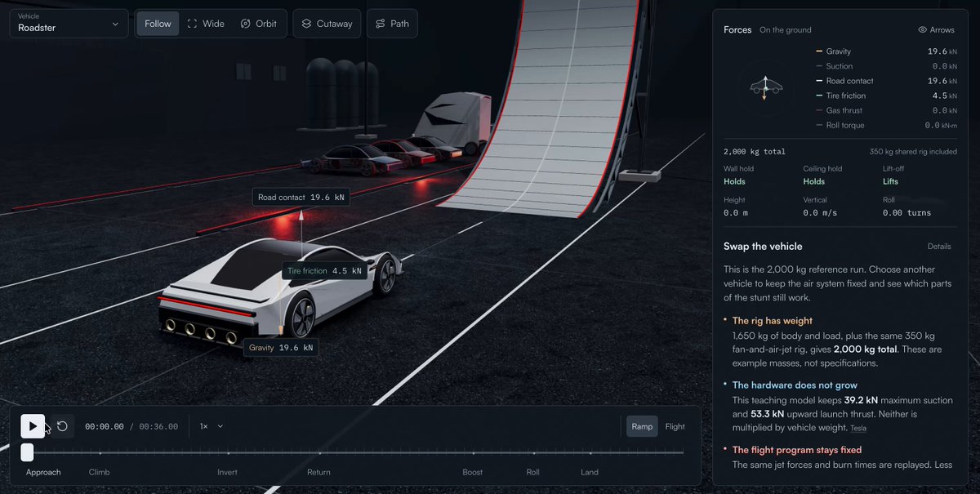Screen dimensions: 980x494
Task: Toggle force Arrows visibility
Action: pyautogui.click(x=936, y=30)
